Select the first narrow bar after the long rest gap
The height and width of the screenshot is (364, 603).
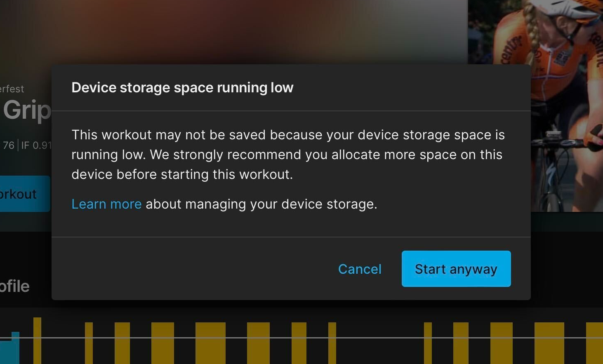click(x=428, y=343)
